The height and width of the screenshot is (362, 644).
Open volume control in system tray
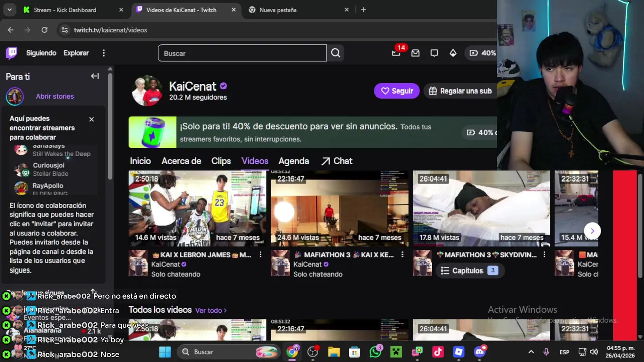(x=594, y=352)
